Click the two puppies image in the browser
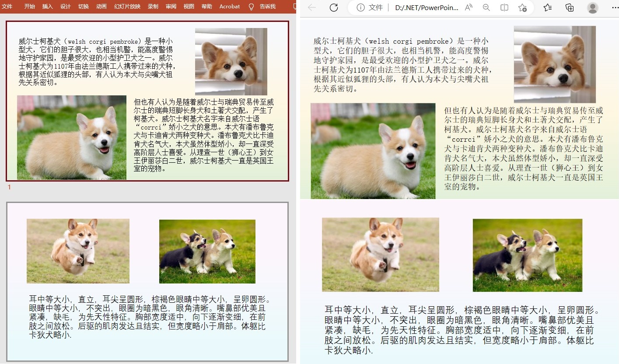619x364 pixels. [528, 255]
